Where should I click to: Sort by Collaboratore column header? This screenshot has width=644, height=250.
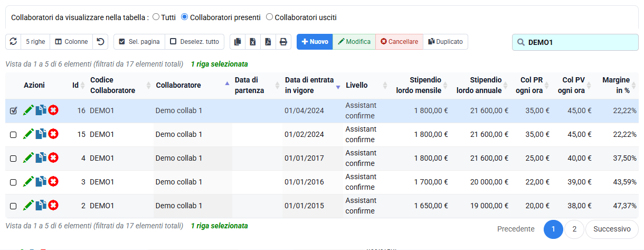pyautogui.click(x=193, y=85)
